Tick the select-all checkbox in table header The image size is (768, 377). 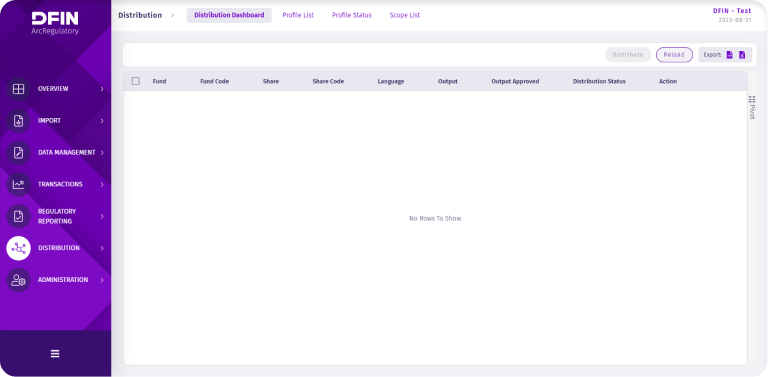(136, 81)
